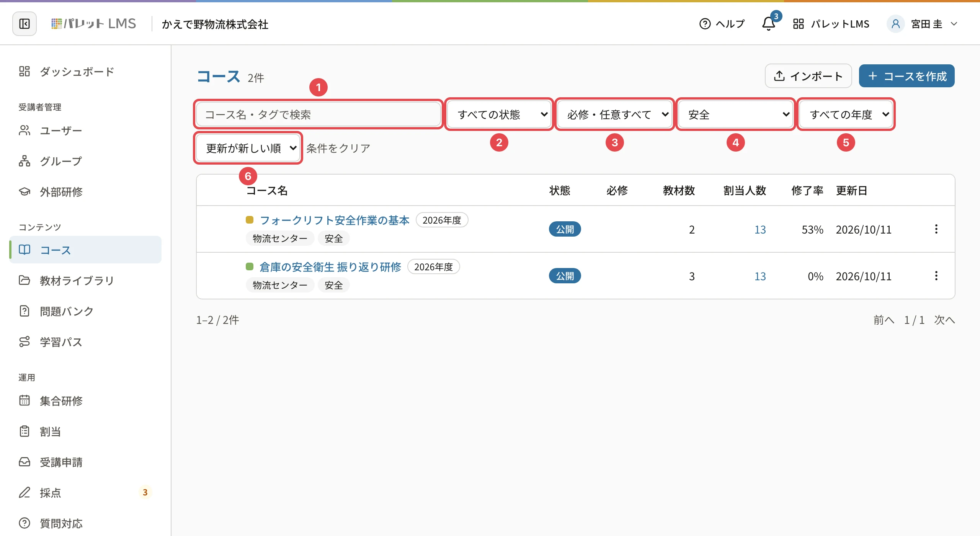This screenshot has width=980, height=536.
Task: Click assigned count 13 in フォークリフト row
Action: tap(760, 229)
